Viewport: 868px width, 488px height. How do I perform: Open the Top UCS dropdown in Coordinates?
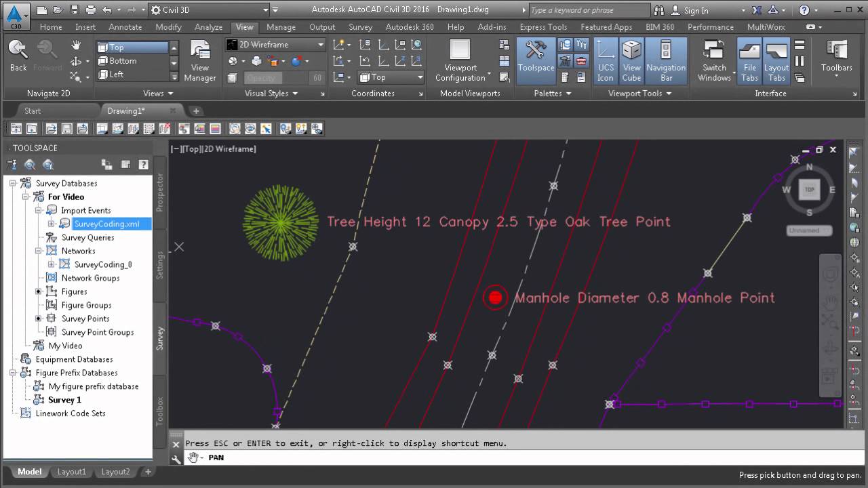coord(391,77)
